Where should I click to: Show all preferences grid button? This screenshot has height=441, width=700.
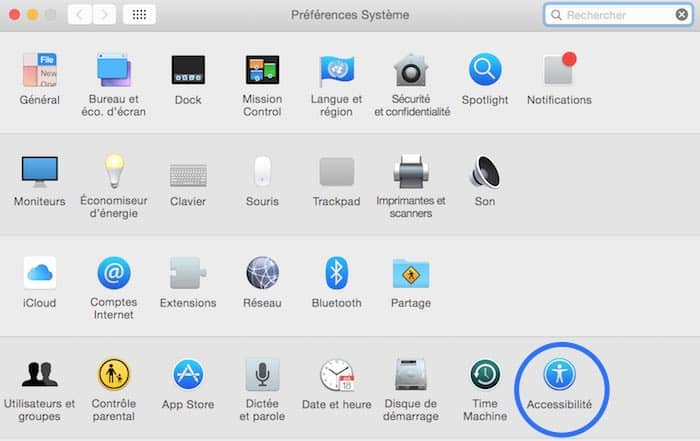[139, 15]
